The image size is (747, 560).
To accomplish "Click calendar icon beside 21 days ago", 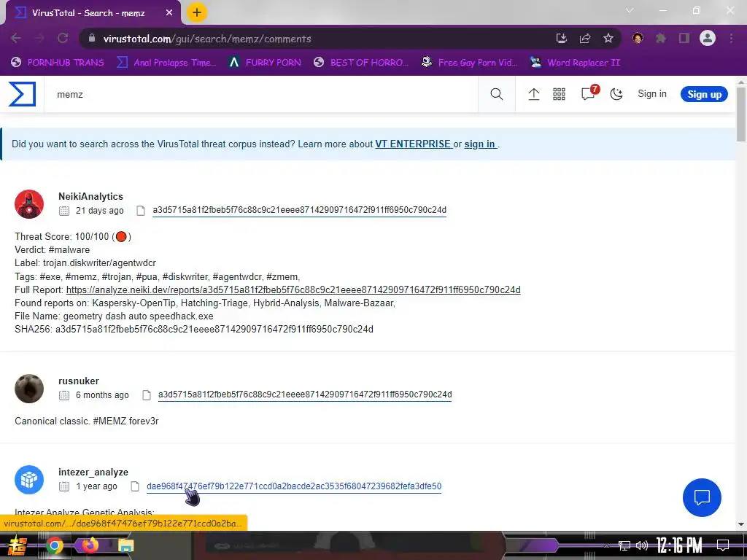I will [x=64, y=211].
